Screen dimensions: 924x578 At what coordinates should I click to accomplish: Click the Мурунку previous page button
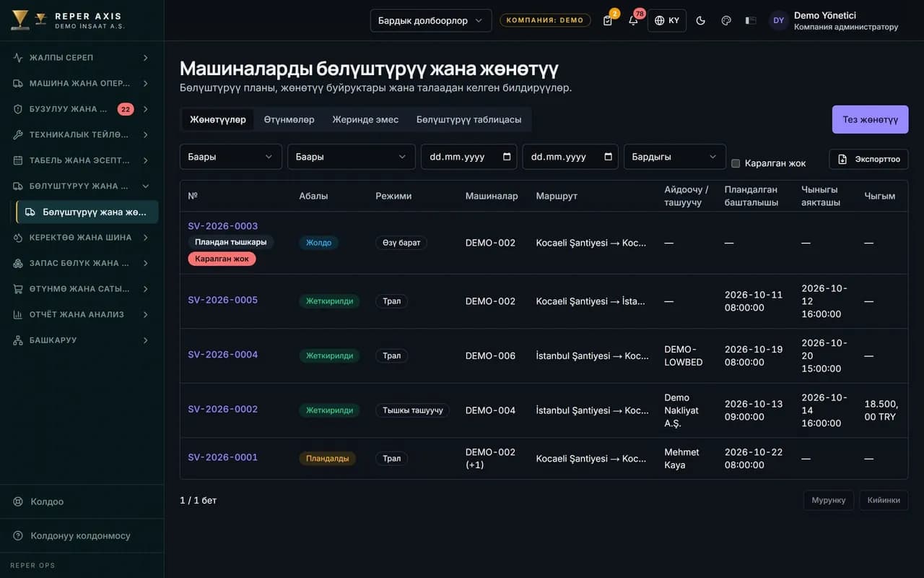pos(829,500)
